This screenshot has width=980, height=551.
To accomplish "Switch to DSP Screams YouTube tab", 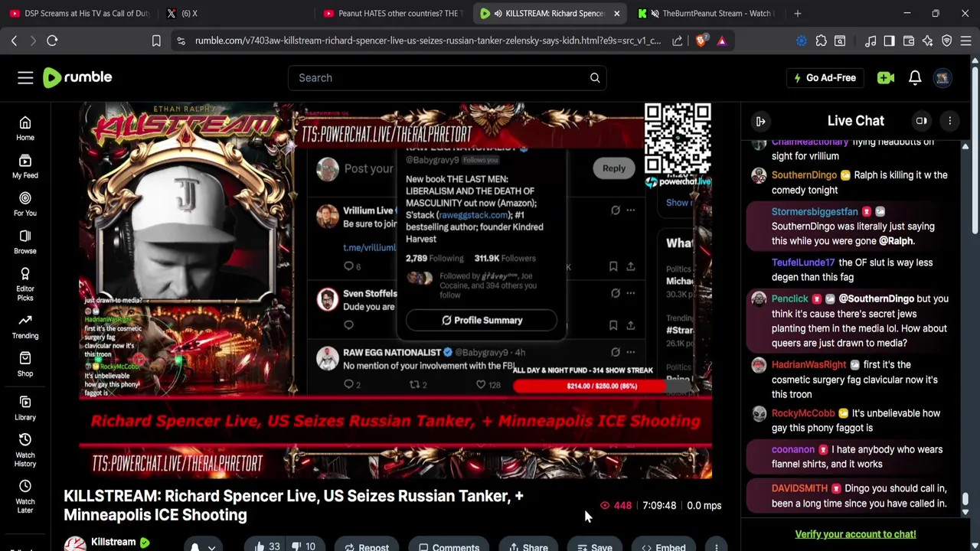I will (79, 13).
